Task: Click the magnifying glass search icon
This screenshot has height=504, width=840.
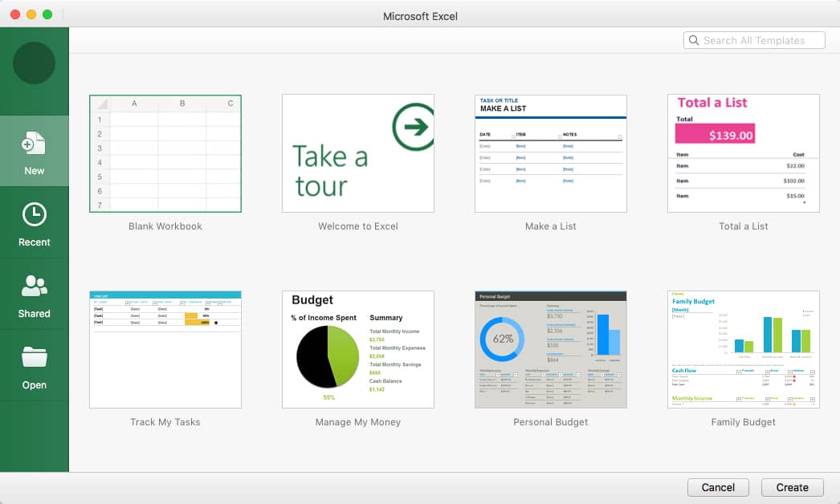Action: point(694,40)
